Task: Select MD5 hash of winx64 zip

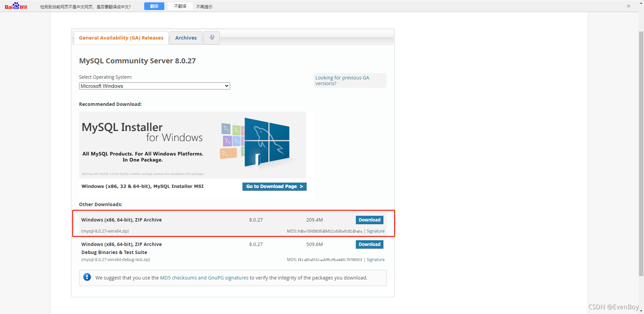Action: pyautogui.click(x=330, y=231)
